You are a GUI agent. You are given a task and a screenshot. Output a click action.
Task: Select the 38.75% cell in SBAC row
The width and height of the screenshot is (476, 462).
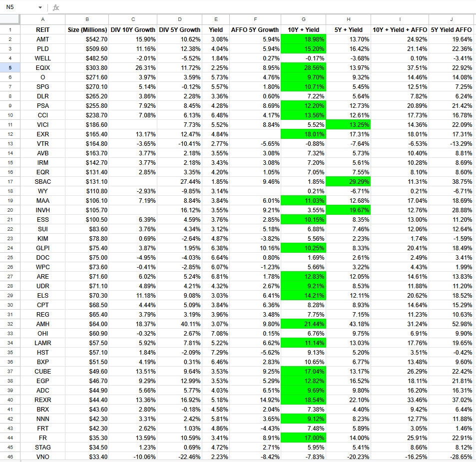point(452,181)
